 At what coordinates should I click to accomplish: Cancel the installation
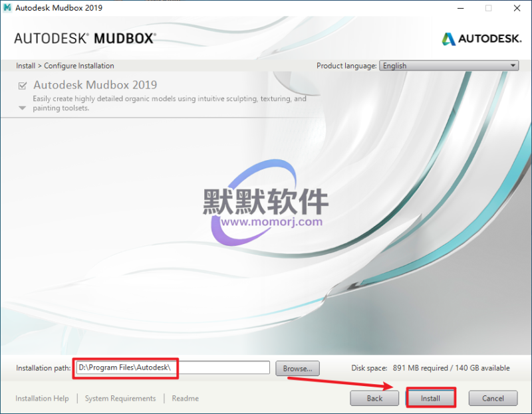(x=493, y=398)
